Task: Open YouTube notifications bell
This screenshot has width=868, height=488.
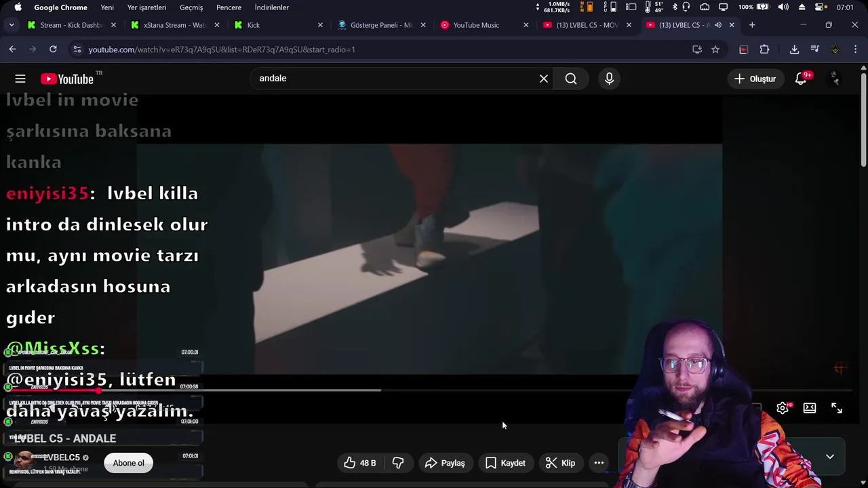Action: click(801, 79)
